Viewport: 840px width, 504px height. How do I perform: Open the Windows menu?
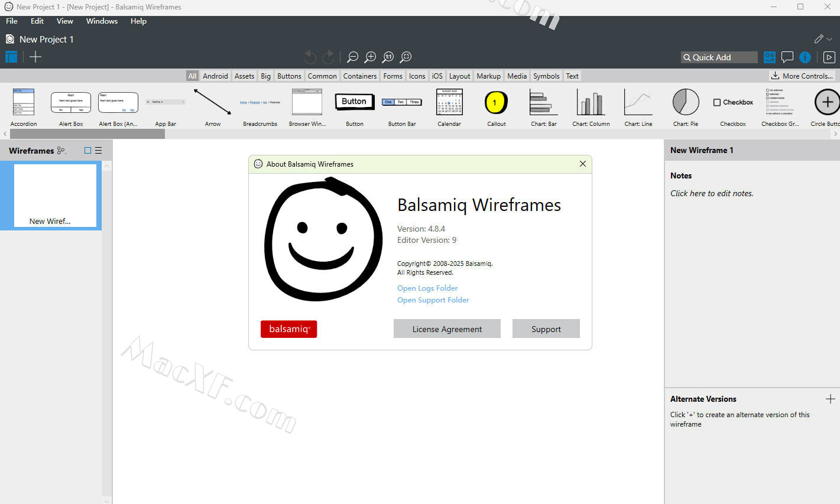pos(102,21)
